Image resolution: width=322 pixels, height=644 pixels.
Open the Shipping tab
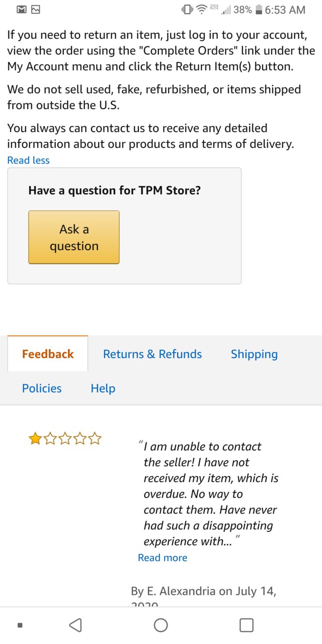(x=254, y=354)
